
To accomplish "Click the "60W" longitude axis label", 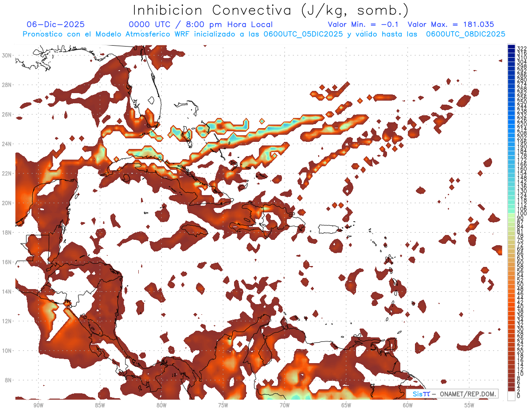I will (408, 405).
